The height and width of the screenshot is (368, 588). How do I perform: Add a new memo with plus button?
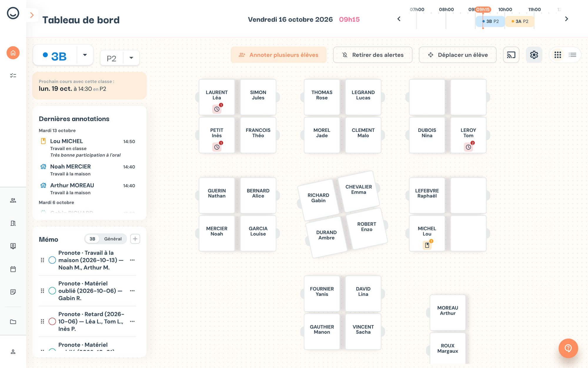[135, 239]
